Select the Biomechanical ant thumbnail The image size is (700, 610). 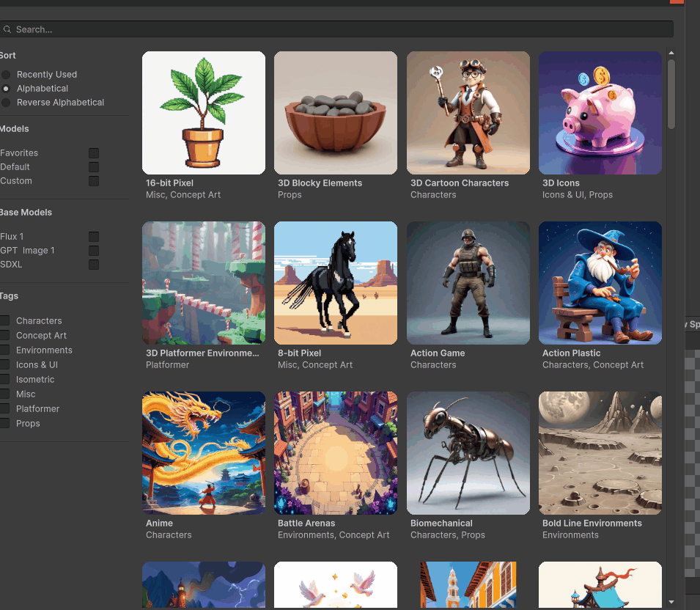(468, 453)
